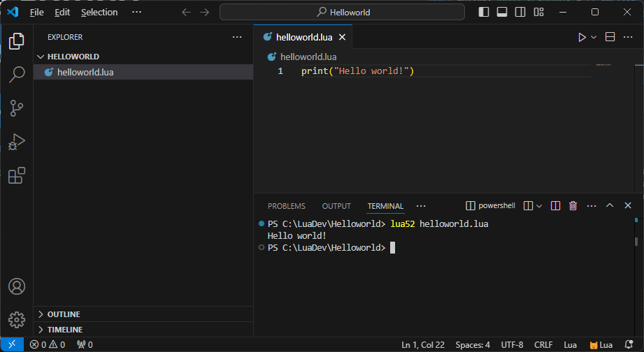Image resolution: width=644 pixels, height=352 pixels.
Task: Open terminal Views and More Actions
Action: 592,205
